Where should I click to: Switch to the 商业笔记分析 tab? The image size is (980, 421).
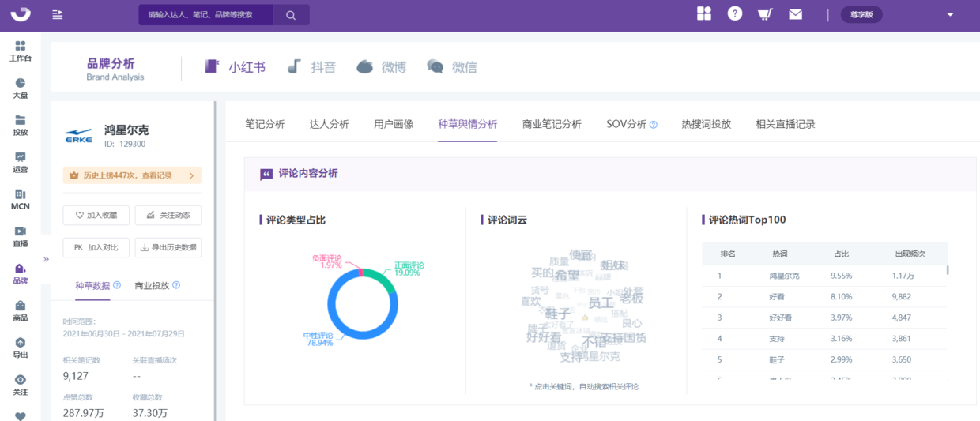click(x=552, y=124)
